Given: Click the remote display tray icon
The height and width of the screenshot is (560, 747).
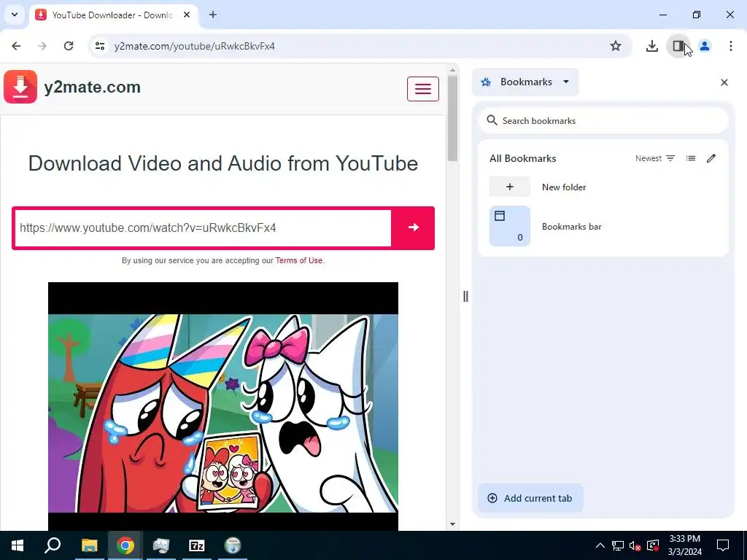Looking at the screenshot, I should (653, 545).
